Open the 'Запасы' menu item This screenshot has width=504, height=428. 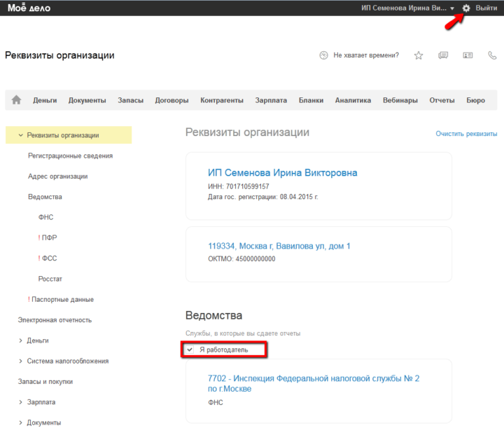pos(130,100)
